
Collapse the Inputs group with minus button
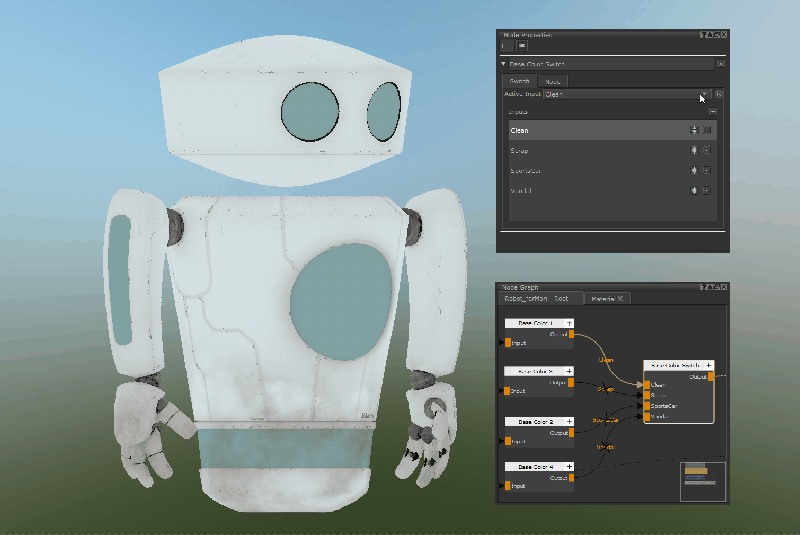click(713, 112)
